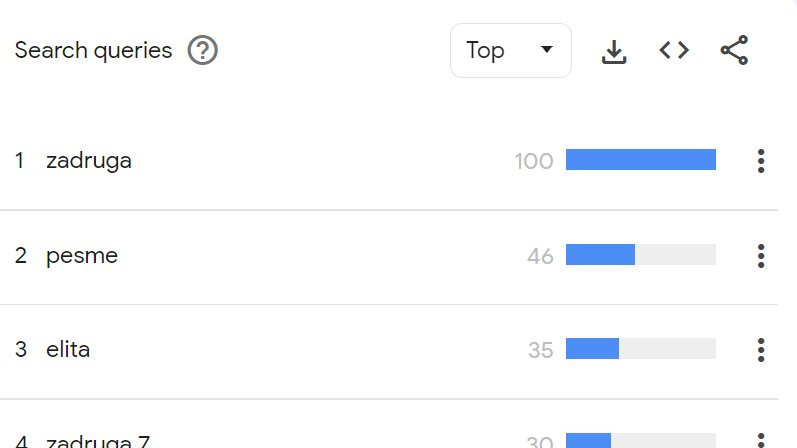This screenshot has width=797, height=448.
Task: Click the dropdown arrow beside Top
Action: 547,49
